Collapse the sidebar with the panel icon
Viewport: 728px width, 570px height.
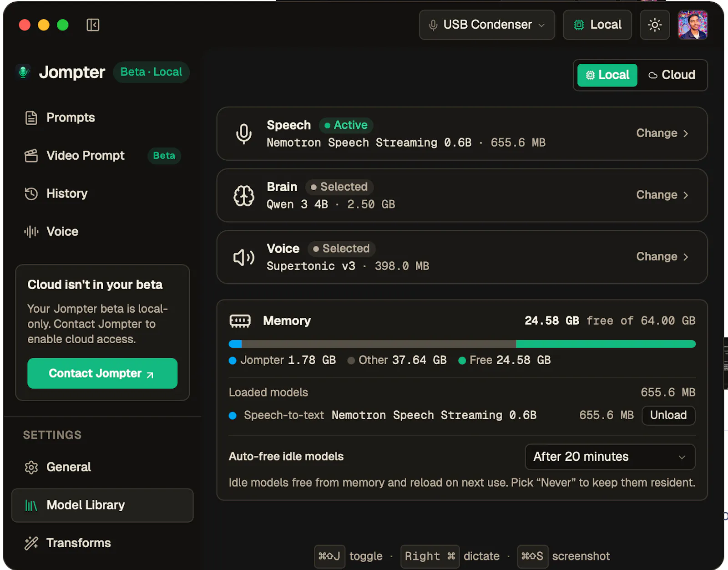pos(93,25)
